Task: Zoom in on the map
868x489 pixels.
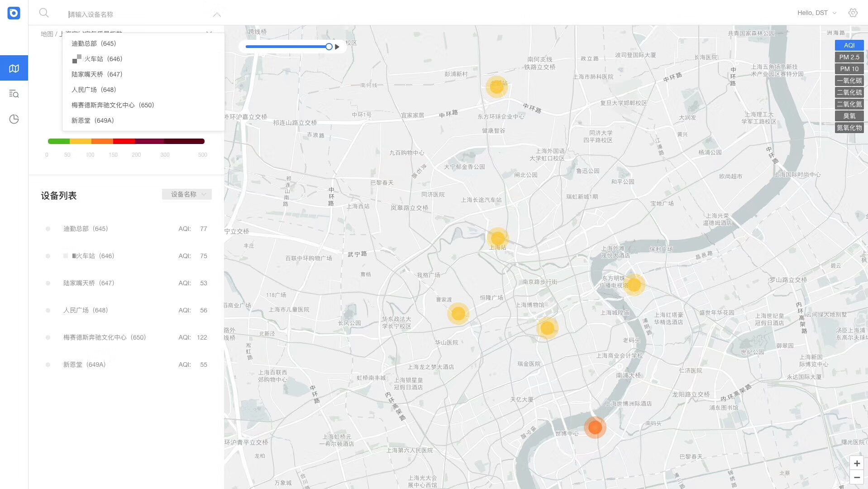Action: point(857,463)
